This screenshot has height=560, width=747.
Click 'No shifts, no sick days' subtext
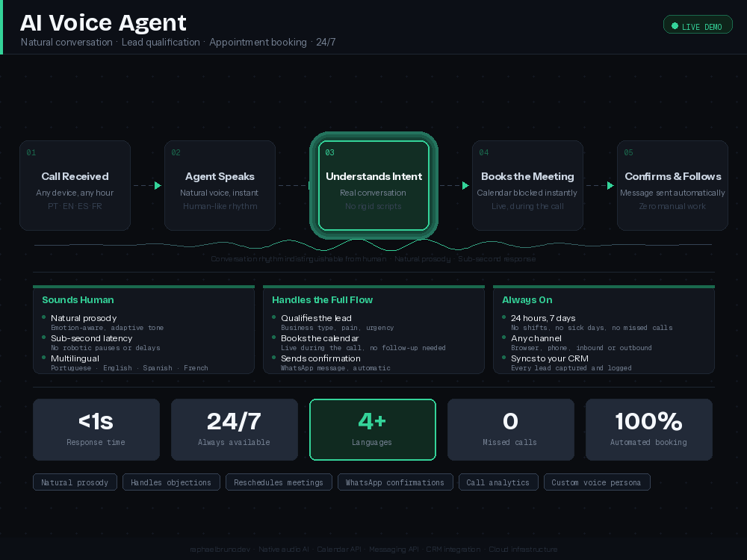pyautogui.click(x=592, y=328)
